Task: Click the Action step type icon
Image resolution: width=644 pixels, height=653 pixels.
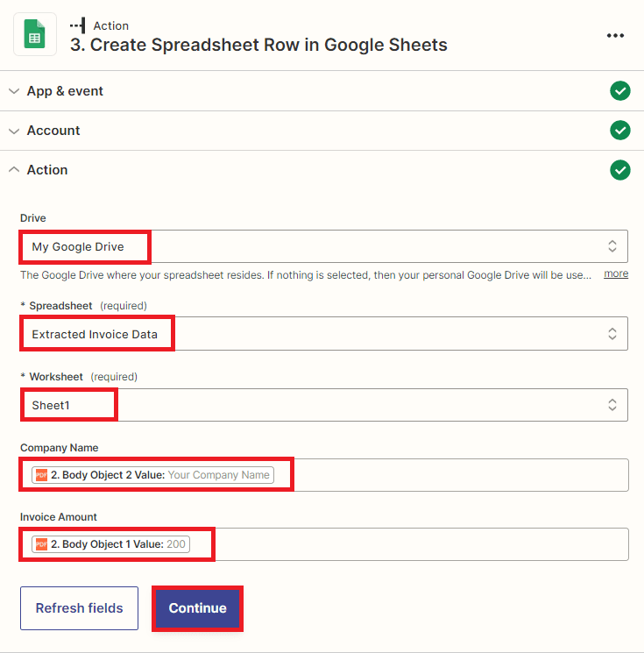Action: (x=77, y=25)
